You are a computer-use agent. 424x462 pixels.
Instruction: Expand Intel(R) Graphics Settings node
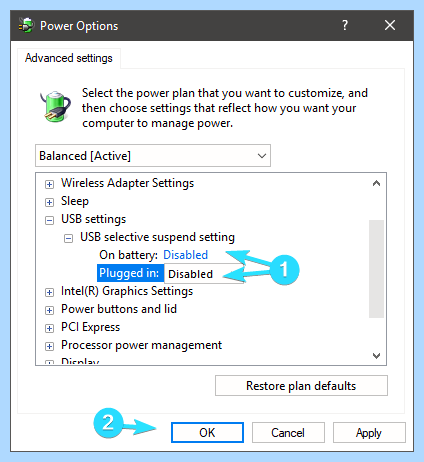[x=49, y=292]
